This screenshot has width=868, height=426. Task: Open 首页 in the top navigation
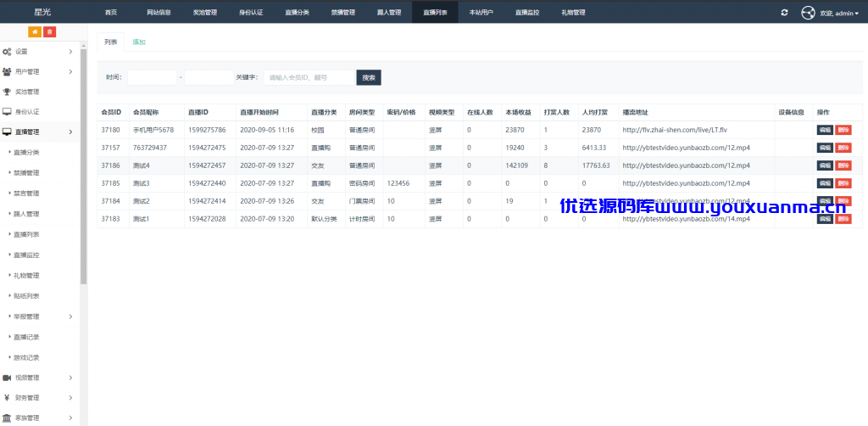pyautogui.click(x=111, y=12)
